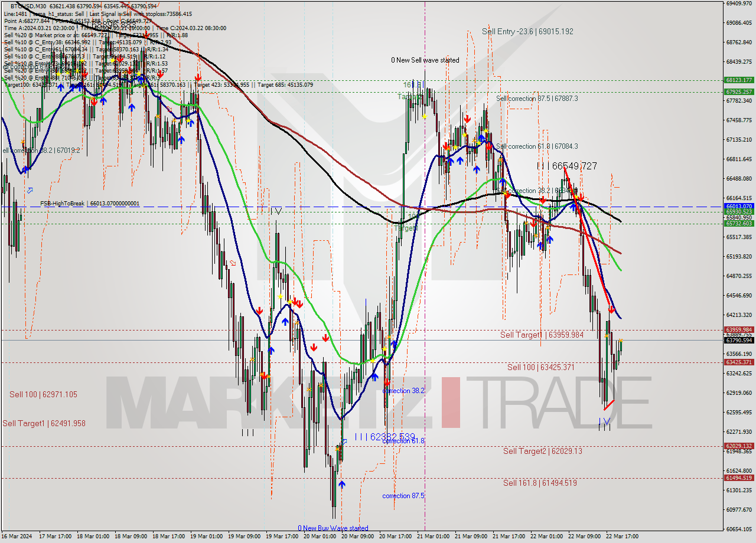Select 'Sell Target1 | 63959.984' label
756x543 pixels.
click(x=542, y=335)
